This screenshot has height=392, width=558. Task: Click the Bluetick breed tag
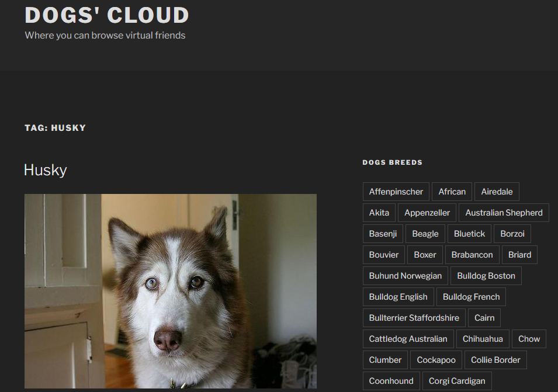tap(469, 233)
